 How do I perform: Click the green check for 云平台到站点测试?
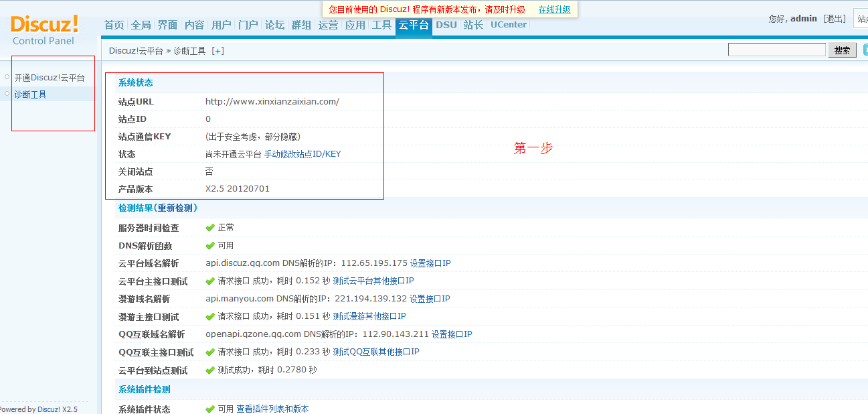[210, 370]
